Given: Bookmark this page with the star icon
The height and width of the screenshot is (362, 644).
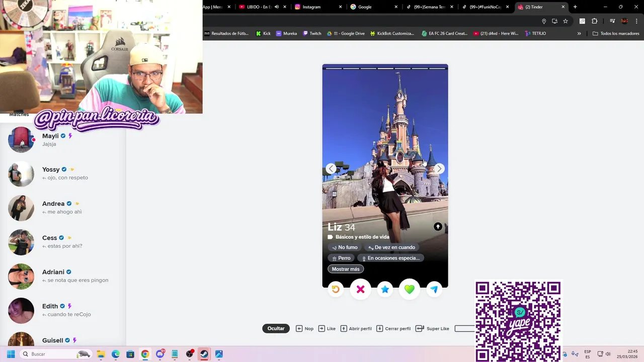Looking at the screenshot, I should pos(566,21).
